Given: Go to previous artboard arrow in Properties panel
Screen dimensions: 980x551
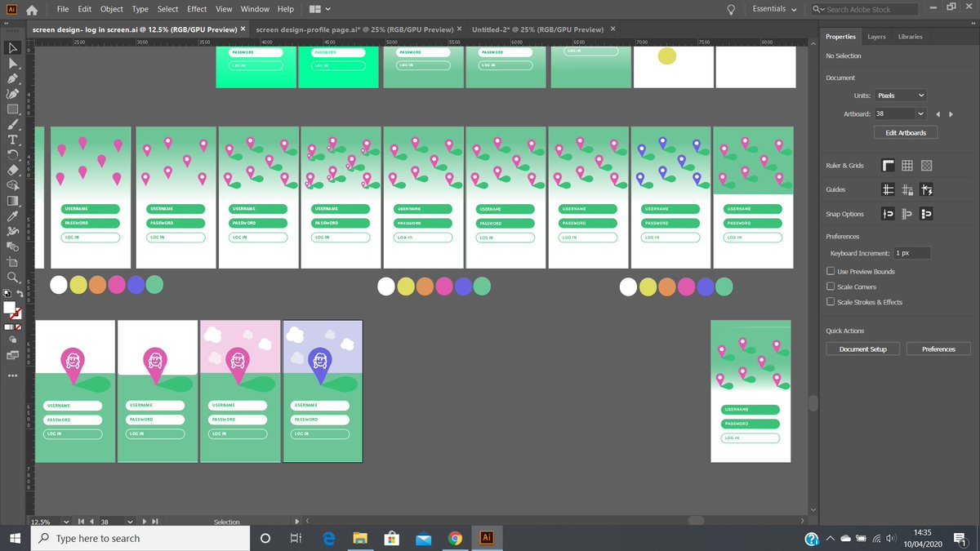Looking at the screenshot, I should (x=938, y=114).
